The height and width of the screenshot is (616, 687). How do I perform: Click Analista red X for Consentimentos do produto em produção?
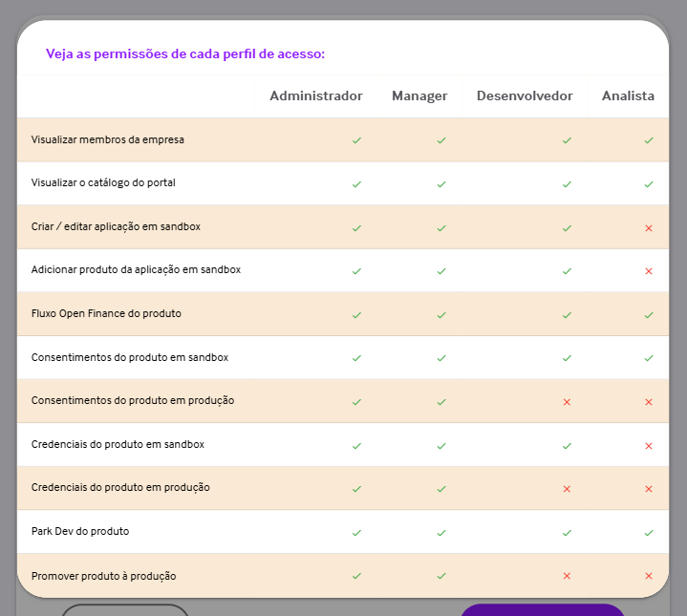[x=649, y=402]
